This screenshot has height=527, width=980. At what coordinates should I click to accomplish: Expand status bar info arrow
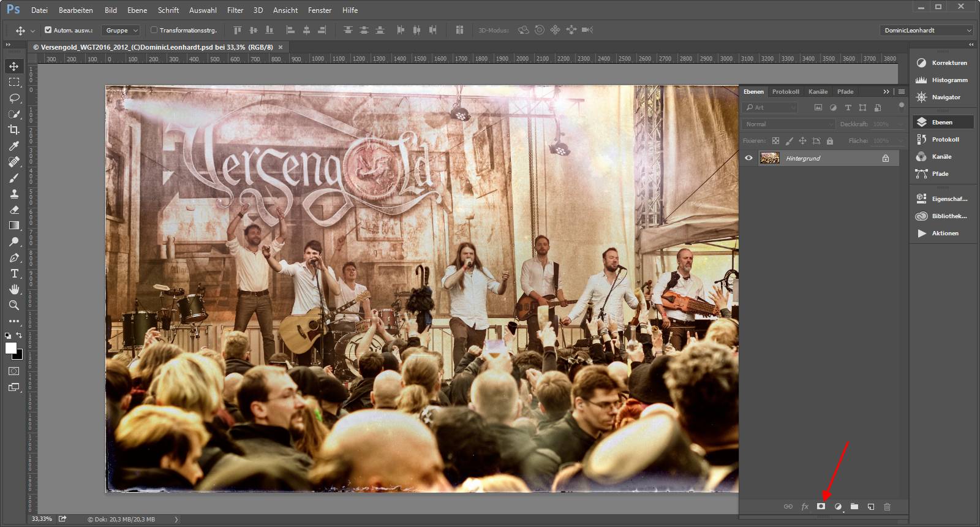(x=176, y=519)
